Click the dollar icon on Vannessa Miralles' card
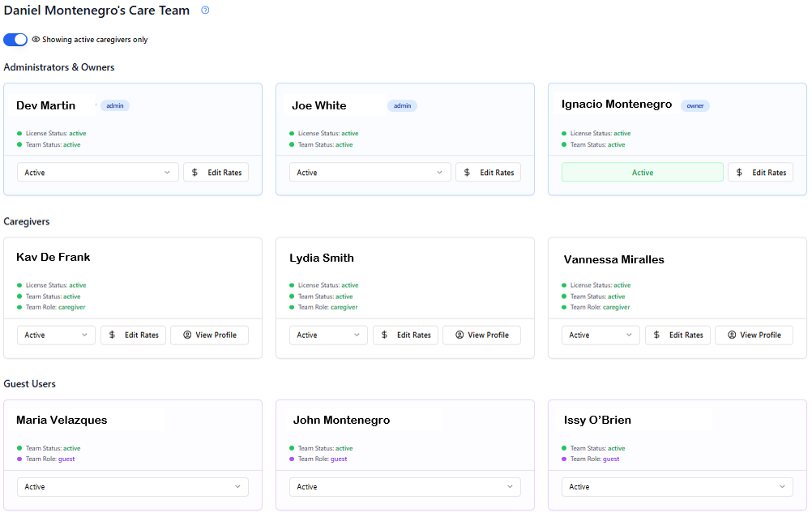This screenshot has height=517, width=812. (656, 335)
